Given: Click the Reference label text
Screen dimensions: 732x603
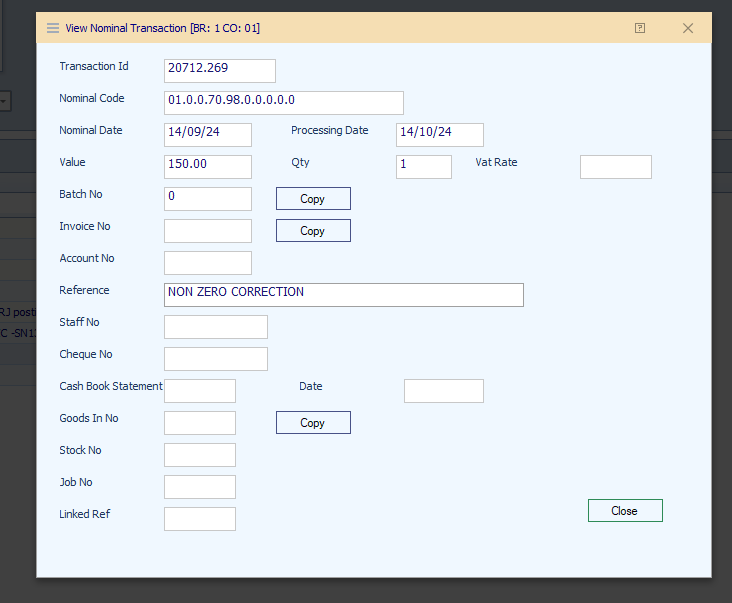Looking at the screenshot, I should pos(84,290).
